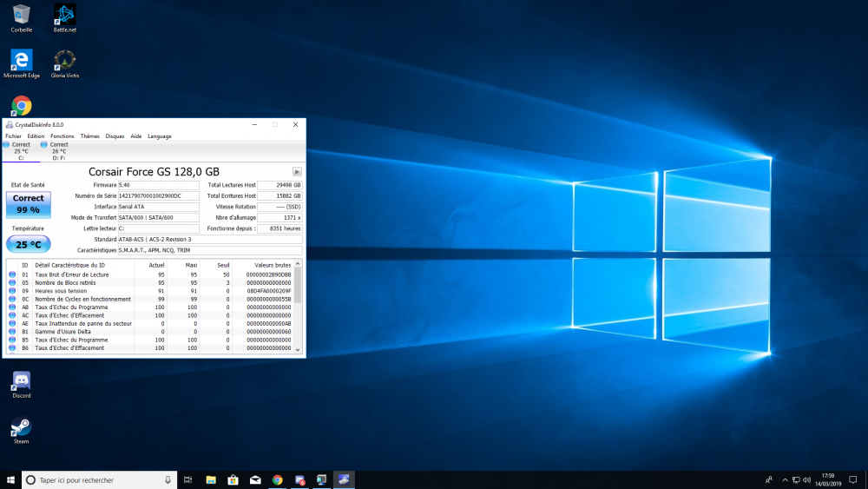The image size is (868, 489).
Task: Switch to the D: F: disk tab
Action: [x=59, y=151]
